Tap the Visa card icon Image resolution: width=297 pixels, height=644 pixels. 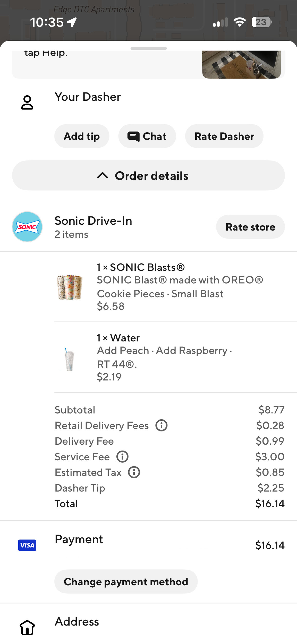pos(27,545)
